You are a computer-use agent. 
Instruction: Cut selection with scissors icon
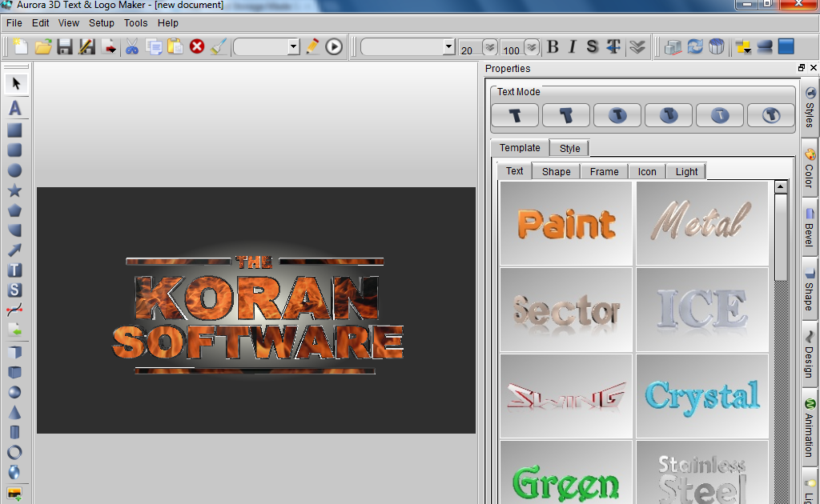[x=132, y=46]
